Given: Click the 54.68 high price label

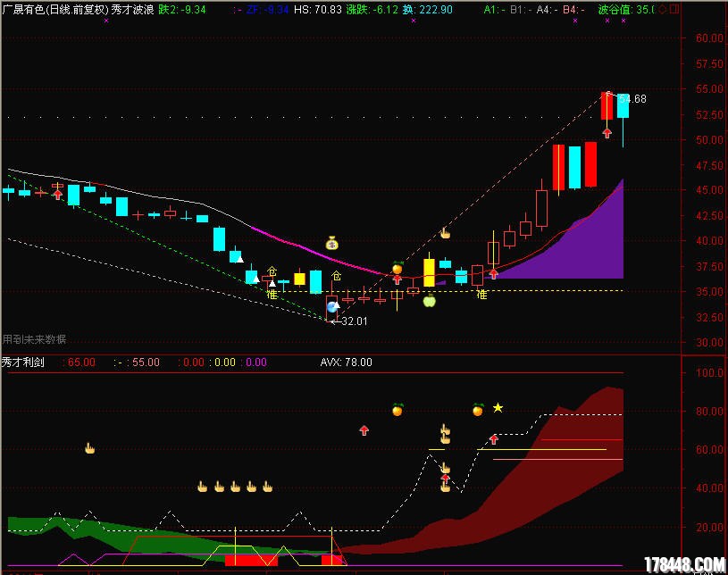Looking at the screenshot, I should [x=633, y=99].
